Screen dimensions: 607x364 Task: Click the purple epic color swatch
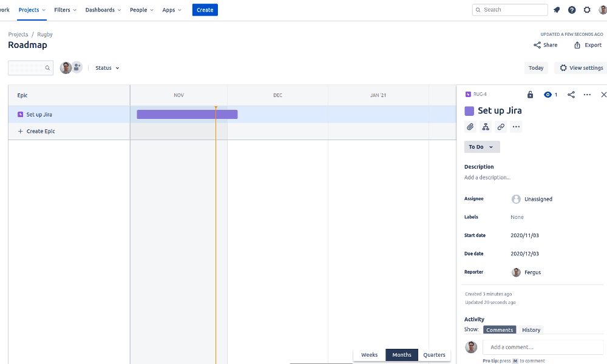[x=469, y=111]
